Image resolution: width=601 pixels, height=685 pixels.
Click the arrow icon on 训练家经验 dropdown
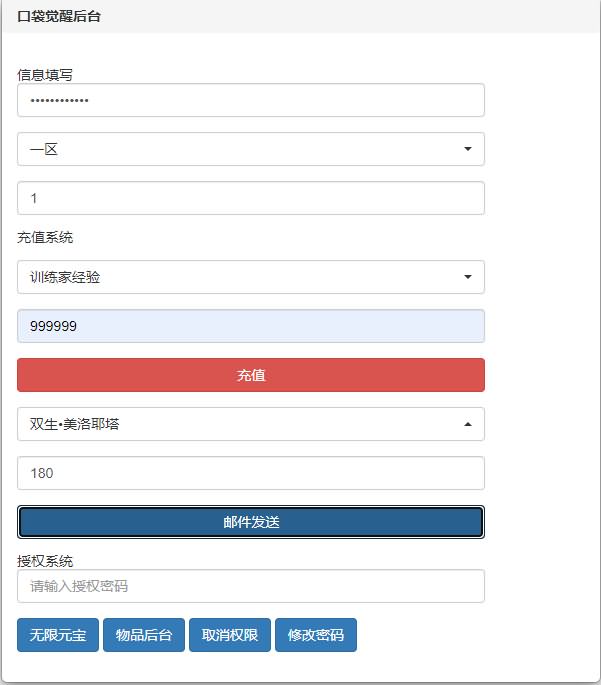pos(468,277)
